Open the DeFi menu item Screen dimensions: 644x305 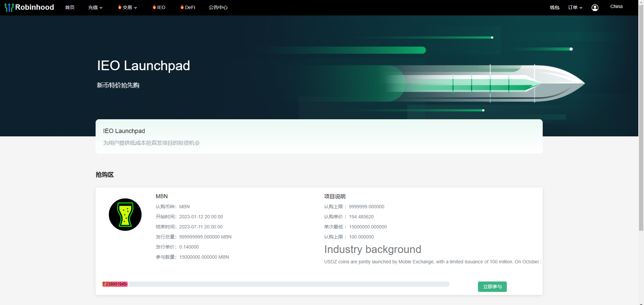[190, 7]
